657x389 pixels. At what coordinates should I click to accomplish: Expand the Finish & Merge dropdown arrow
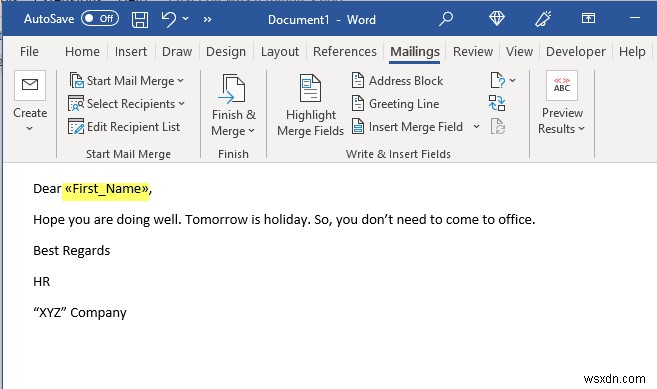pyautogui.click(x=251, y=131)
